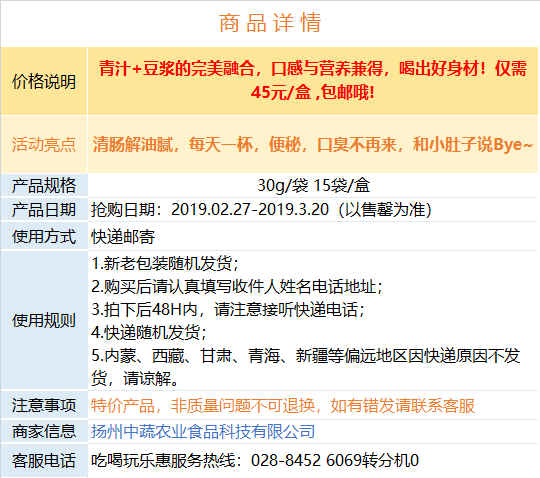
Task: Click the hotline number 028-8452 6069
Action: (306, 460)
